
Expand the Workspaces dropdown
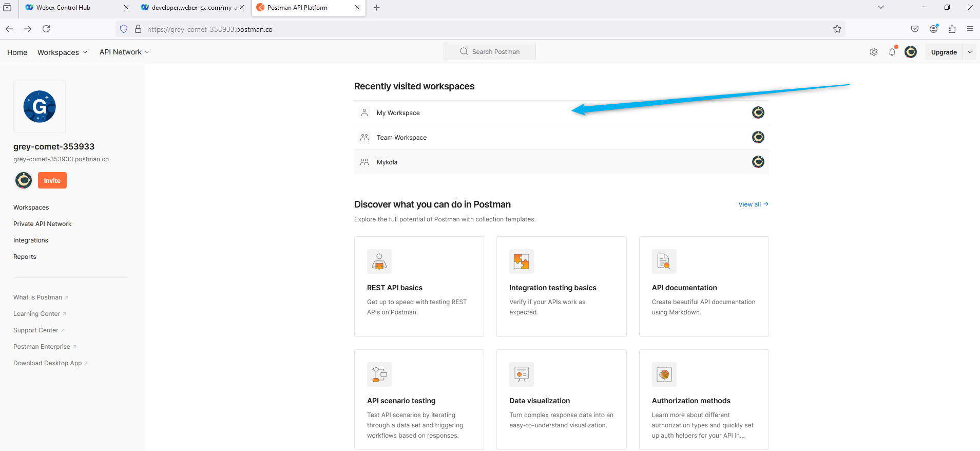[63, 52]
